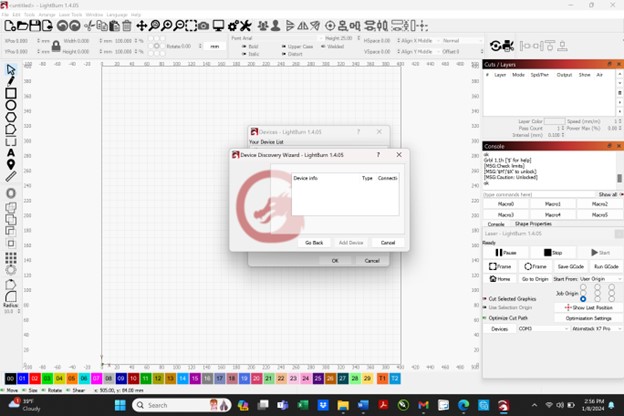Choose the Polygon tool
The height and width of the screenshot is (416, 624).
11,117
